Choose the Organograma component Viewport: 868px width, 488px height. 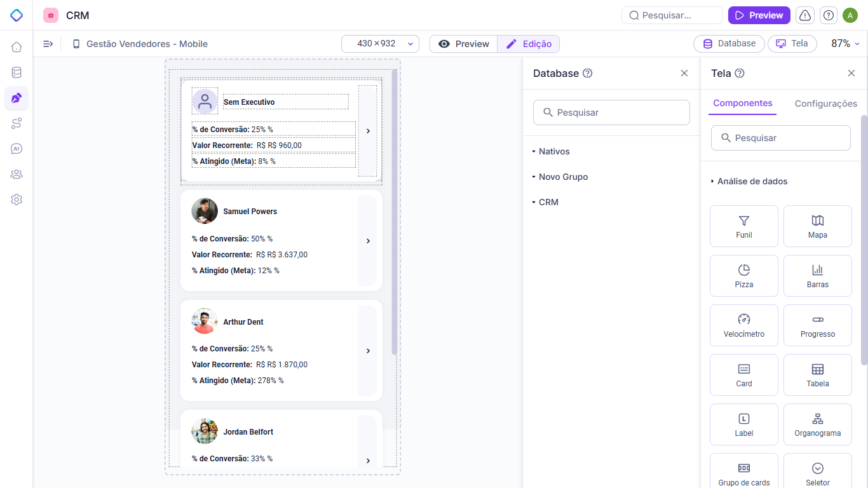(x=817, y=424)
